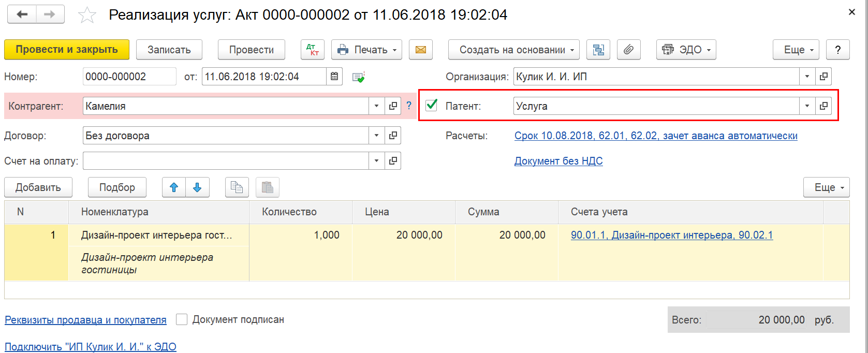Viewport: 868px width, 353px height.
Task: Move row up with blue arrow
Action: coord(174,187)
